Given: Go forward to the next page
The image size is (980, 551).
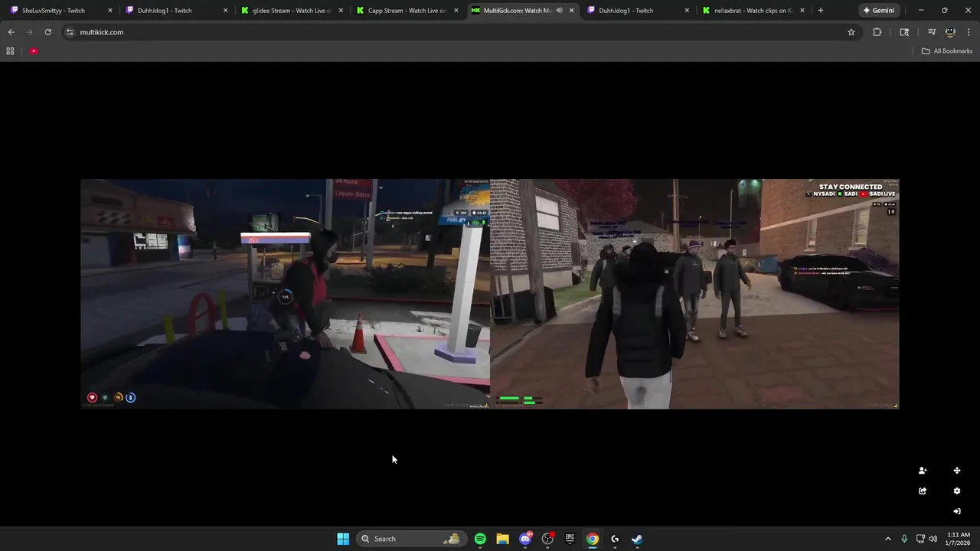Looking at the screenshot, I should pos(29,32).
